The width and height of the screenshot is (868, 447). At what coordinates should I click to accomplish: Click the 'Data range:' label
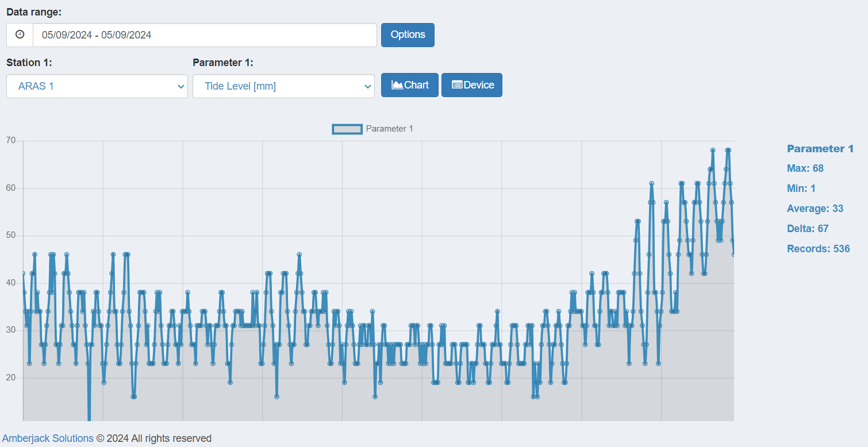(x=34, y=12)
